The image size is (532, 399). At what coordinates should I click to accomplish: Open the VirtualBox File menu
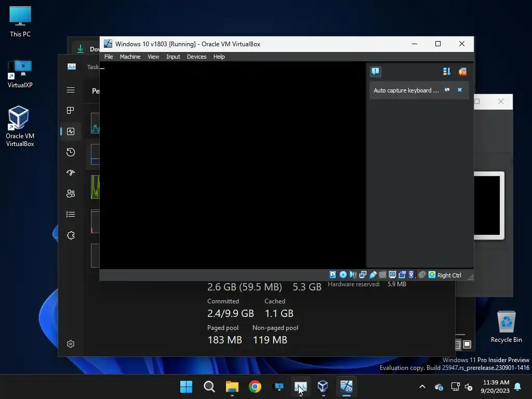coord(109,57)
